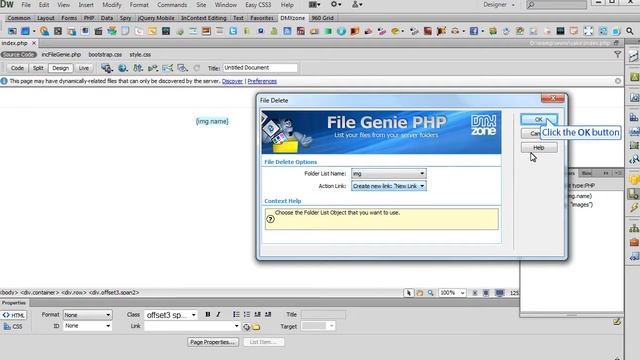The image size is (640, 360).
Task: Open the Link field dropdown arrow
Action: pyautogui.click(x=236, y=326)
